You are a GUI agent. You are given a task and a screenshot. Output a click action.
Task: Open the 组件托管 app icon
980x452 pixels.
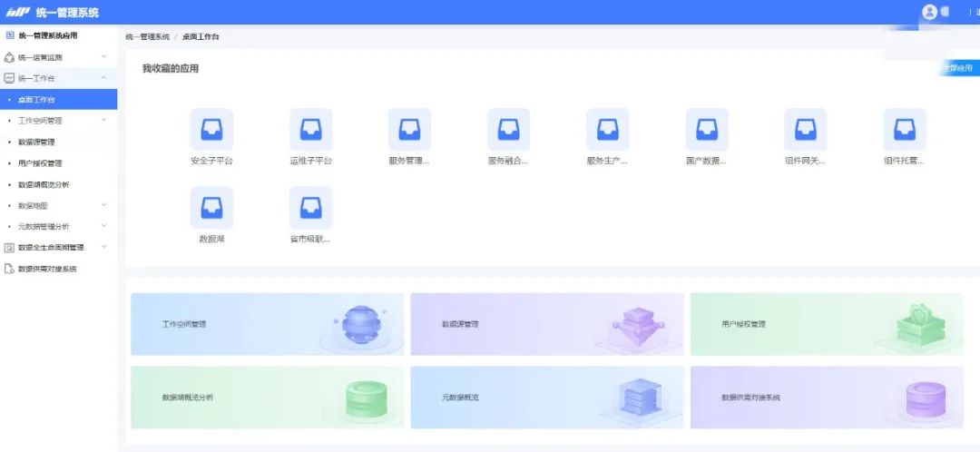click(x=905, y=130)
